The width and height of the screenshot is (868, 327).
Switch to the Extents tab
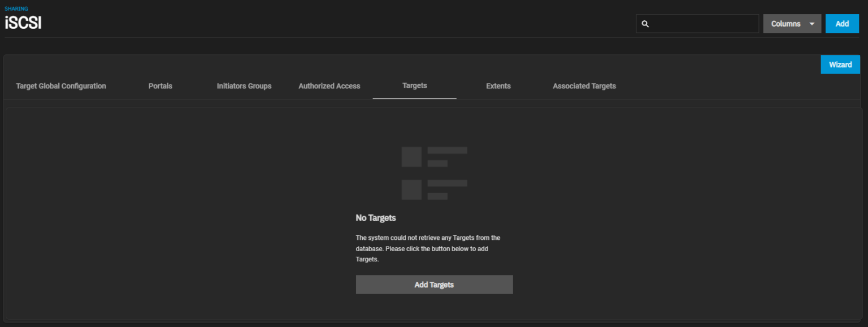[x=498, y=86]
